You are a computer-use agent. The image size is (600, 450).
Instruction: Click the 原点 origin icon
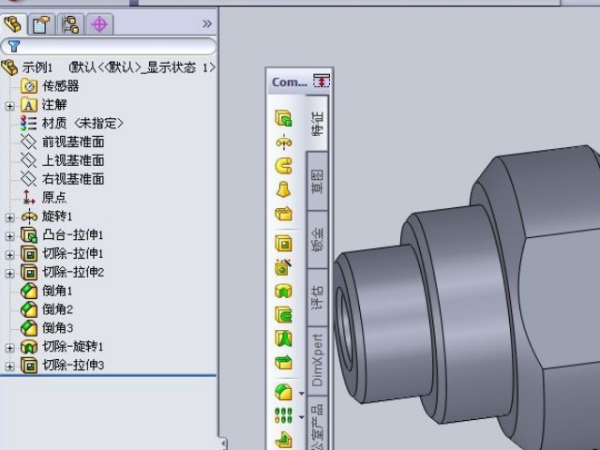(28, 197)
